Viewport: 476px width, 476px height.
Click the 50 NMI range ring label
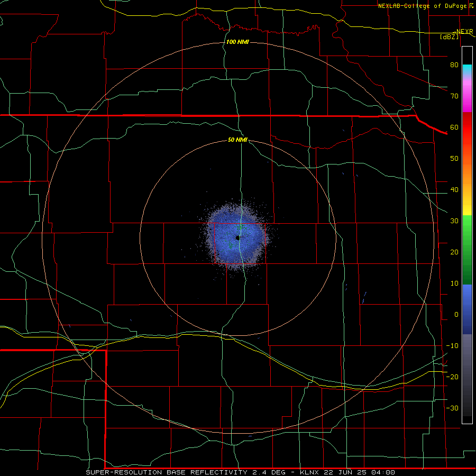(237, 140)
